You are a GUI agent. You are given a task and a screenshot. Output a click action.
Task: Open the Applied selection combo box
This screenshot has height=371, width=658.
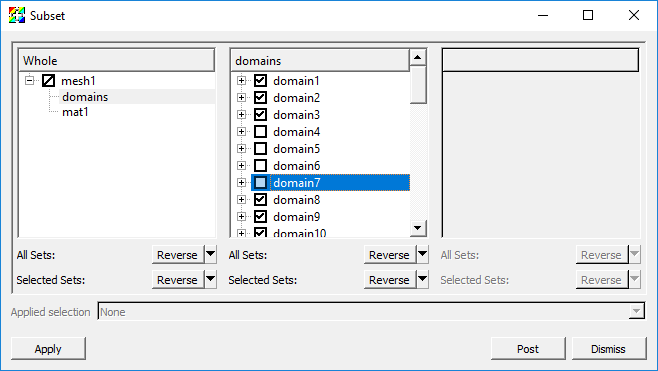coord(371,311)
